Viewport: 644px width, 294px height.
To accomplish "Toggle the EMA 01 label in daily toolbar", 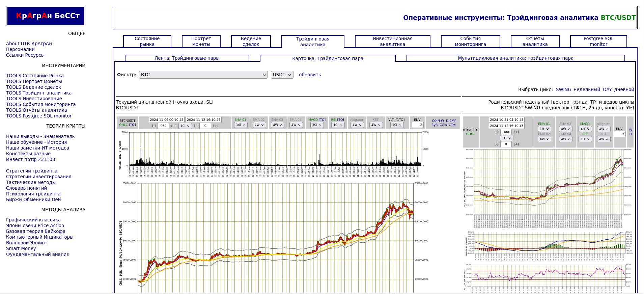I will (240, 120).
